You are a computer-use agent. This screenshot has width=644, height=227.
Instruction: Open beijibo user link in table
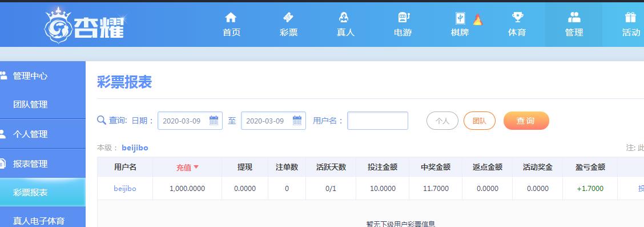coord(125,188)
